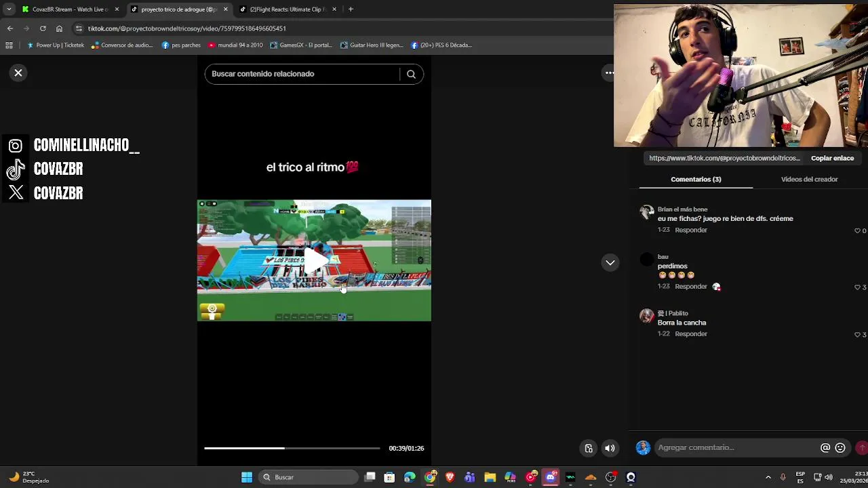868x488 pixels.
Task: Reply to bau's comment
Action: tap(691, 286)
